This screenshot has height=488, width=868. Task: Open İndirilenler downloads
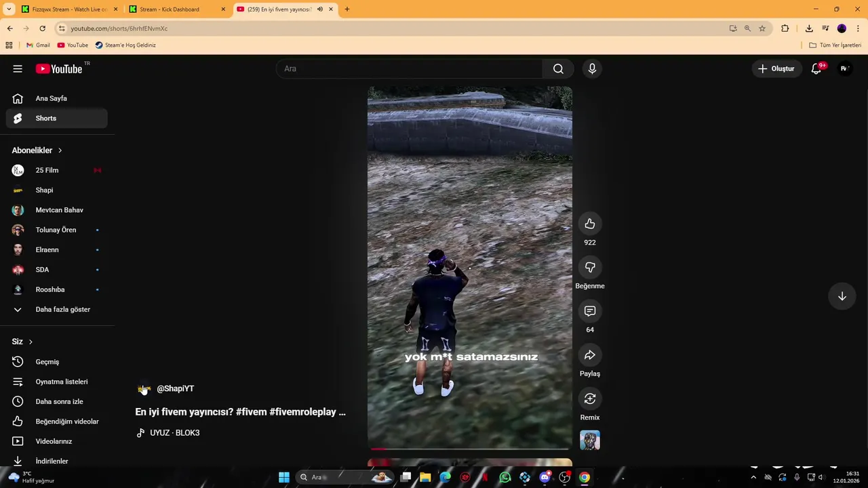point(57,461)
